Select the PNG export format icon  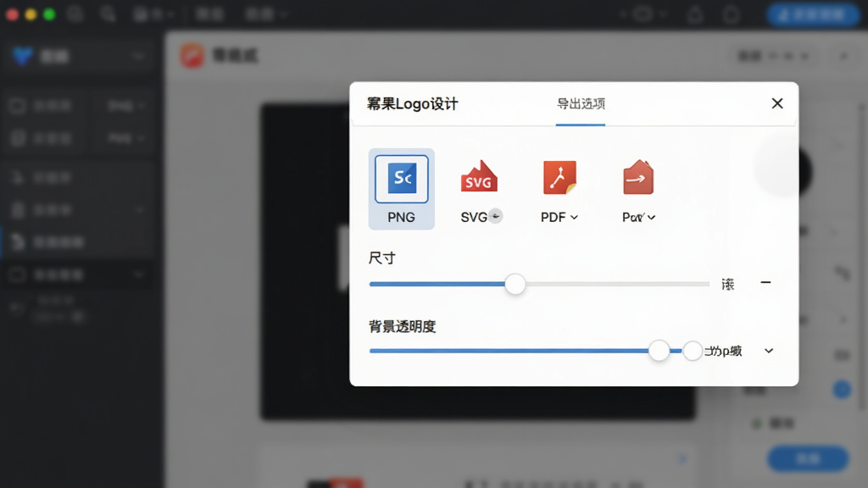pyautogui.click(x=401, y=179)
